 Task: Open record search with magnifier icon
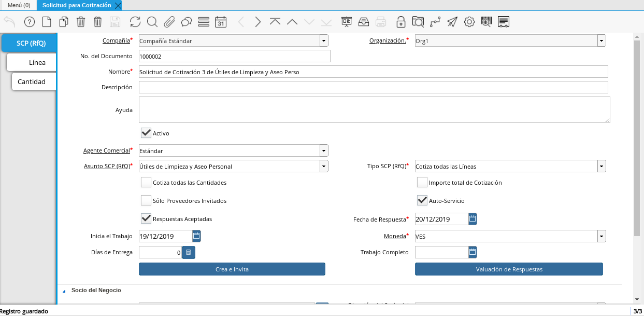[152, 22]
